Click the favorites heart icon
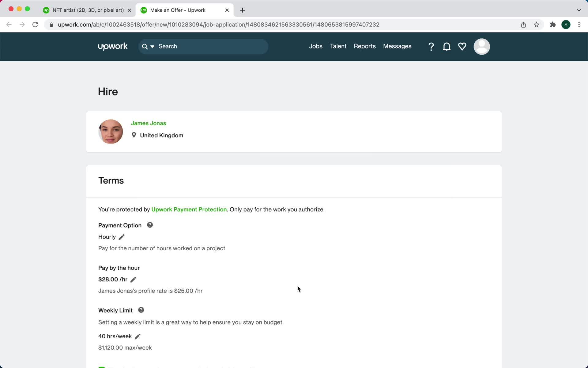Image resolution: width=588 pixels, height=368 pixels. click(462, 47)
